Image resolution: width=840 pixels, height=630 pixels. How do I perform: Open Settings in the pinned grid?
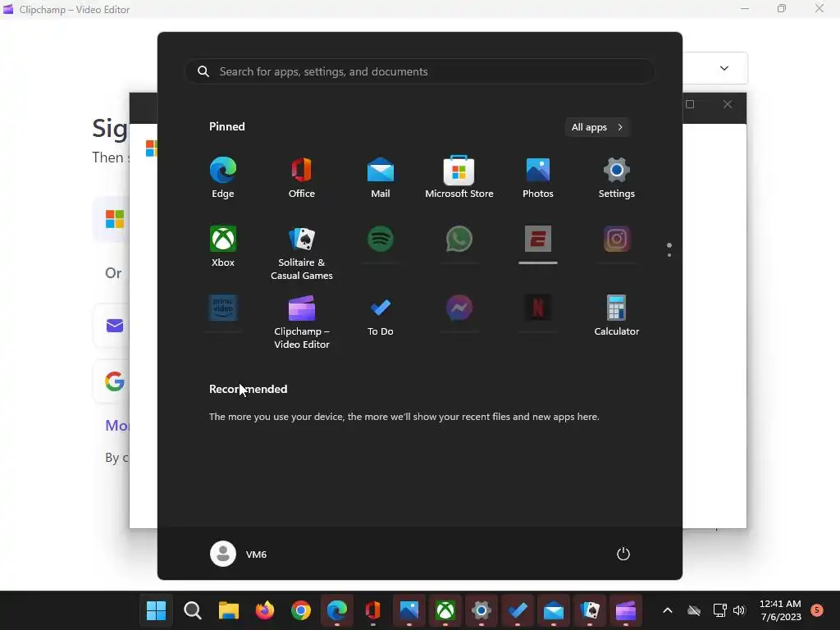[x=617, y=178]
